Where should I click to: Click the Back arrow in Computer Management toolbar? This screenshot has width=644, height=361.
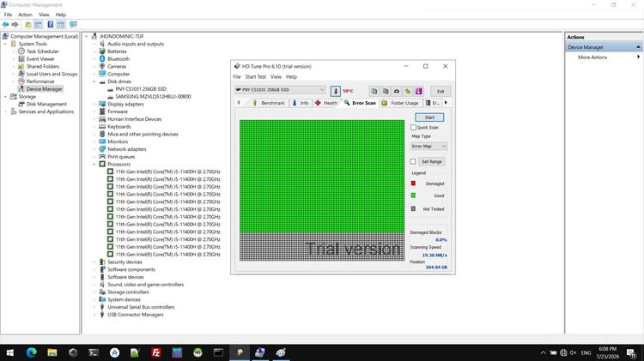[x=6, y=25]
